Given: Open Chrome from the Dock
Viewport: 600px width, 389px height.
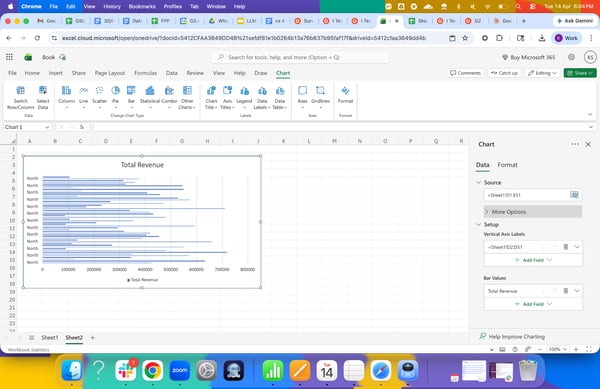Looking at the screenshot, I should (x=152, y=371).
